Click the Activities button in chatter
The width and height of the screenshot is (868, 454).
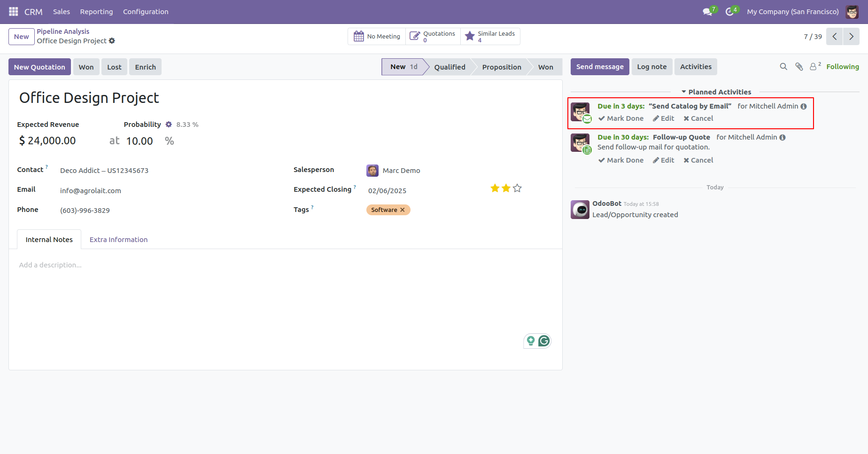(696, 67)
